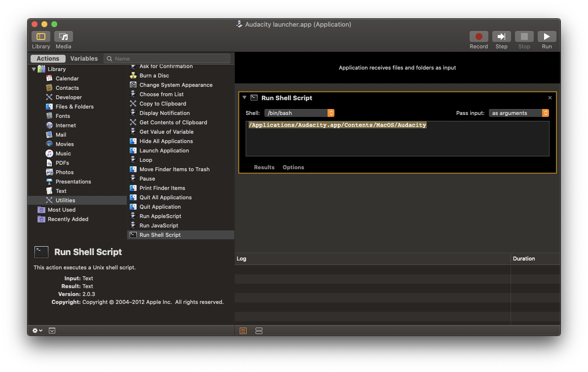Image resolution: width=588 pixels, height=372 pixels.
Task: Click the Name search field
Action: pyautogui.click(x=167, y=59)
